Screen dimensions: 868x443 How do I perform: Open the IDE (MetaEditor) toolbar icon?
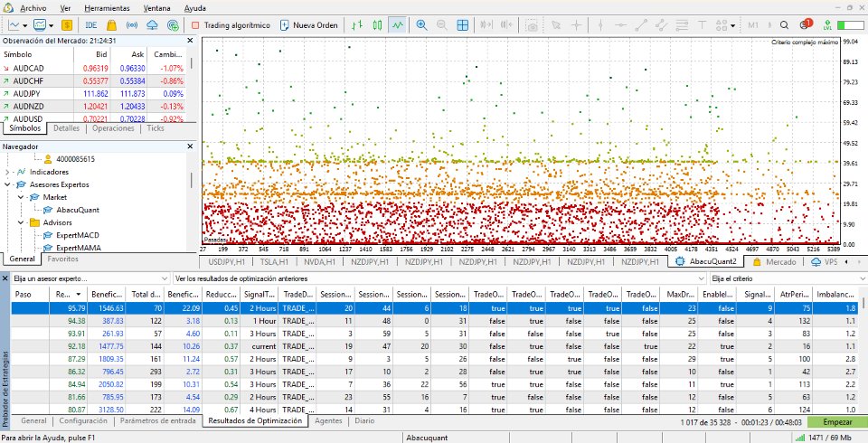(91, 25)
